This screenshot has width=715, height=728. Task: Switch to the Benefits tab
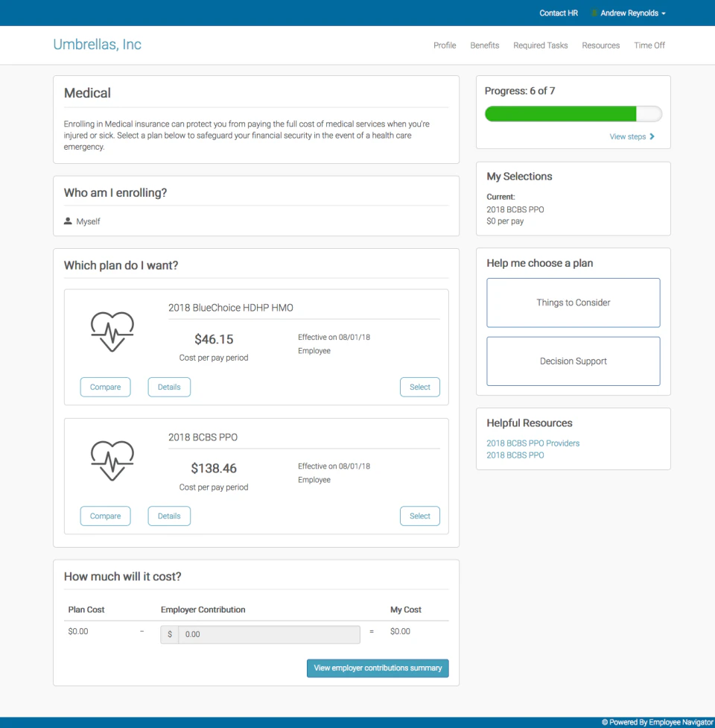484,45
